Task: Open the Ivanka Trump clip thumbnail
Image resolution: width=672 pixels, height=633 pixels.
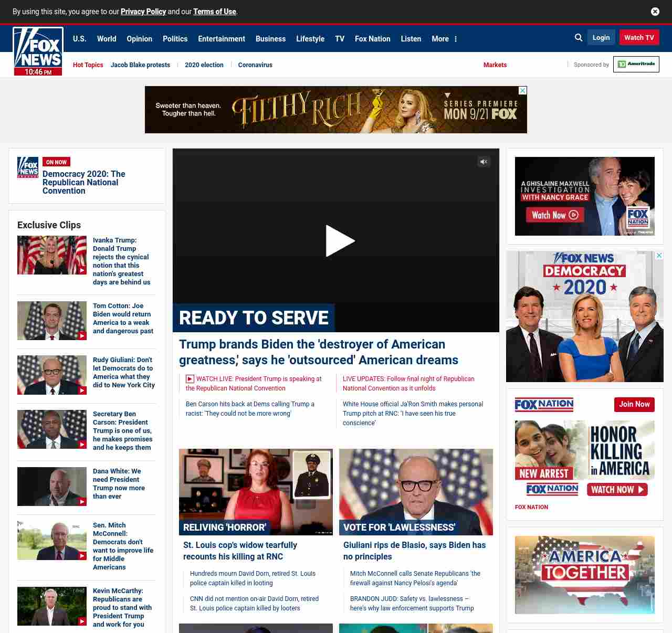Action: coord(52,255)
